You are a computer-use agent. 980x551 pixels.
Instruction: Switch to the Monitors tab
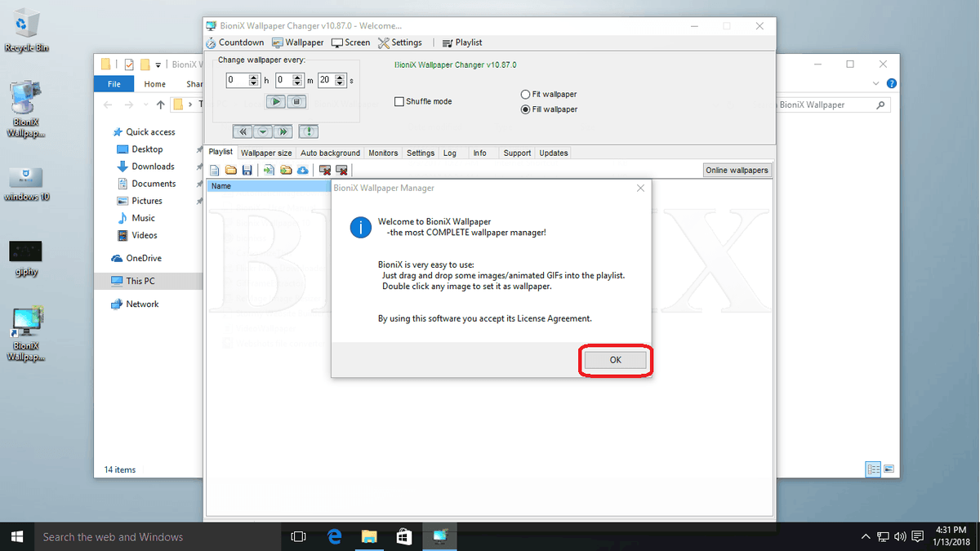click(x=383, y=153)
